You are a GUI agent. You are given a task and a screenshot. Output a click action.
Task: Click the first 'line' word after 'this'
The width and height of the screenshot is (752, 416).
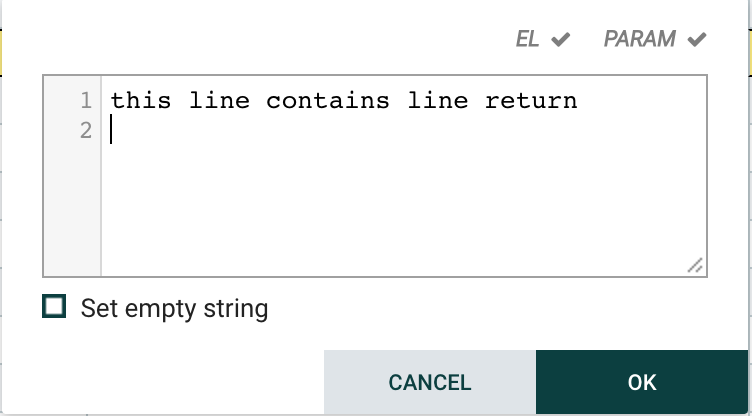(218, 101)
